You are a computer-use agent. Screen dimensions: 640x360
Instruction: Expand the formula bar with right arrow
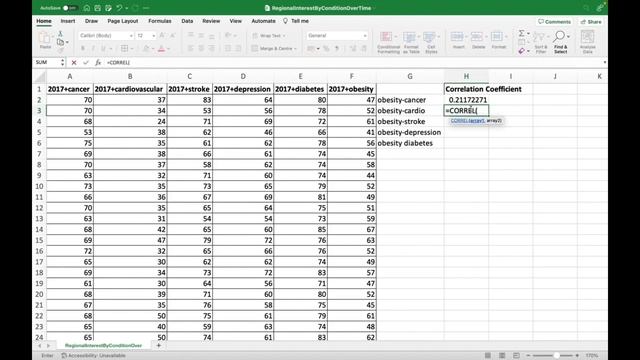pos(604,62)
